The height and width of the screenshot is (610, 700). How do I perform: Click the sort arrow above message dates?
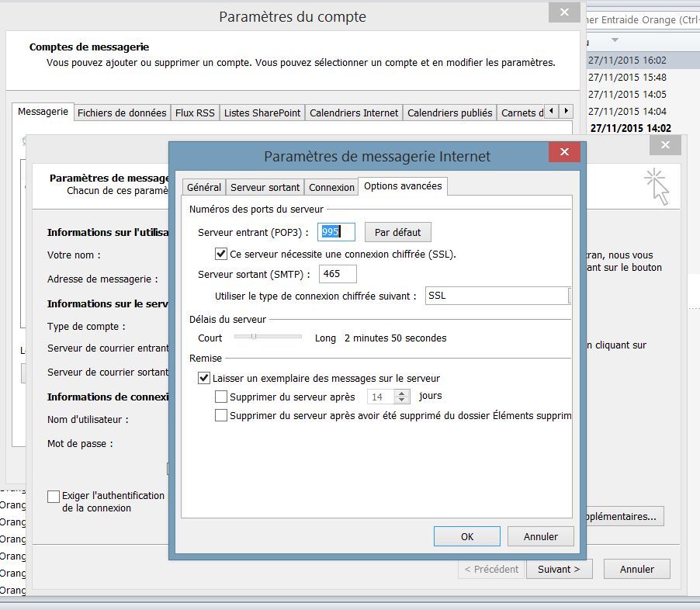[x=615, y=40]
